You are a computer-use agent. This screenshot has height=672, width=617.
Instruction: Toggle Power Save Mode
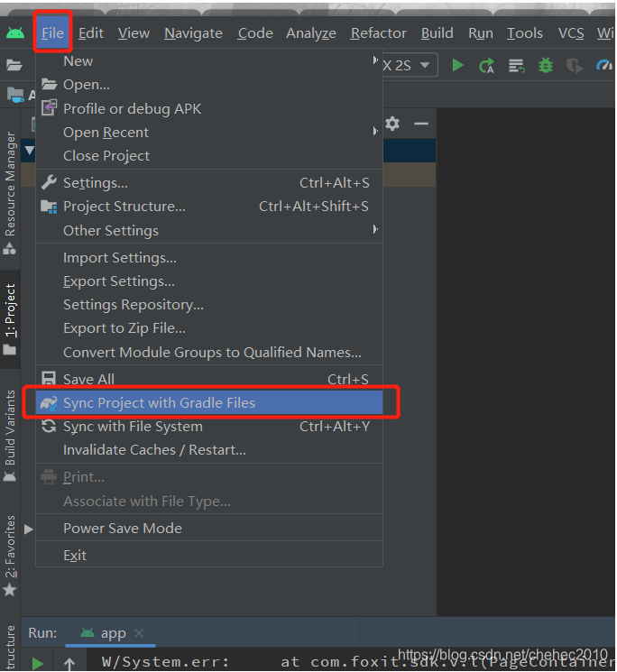click(x=209, y=528)
